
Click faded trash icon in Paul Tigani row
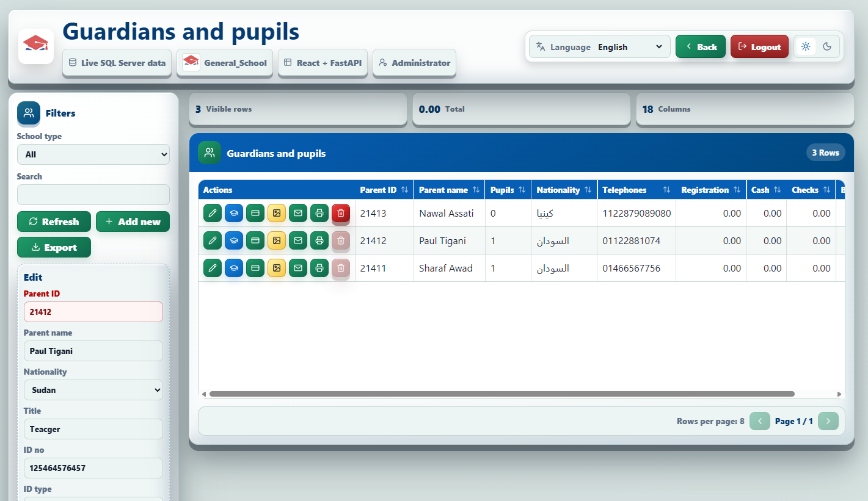coord(341,240)
